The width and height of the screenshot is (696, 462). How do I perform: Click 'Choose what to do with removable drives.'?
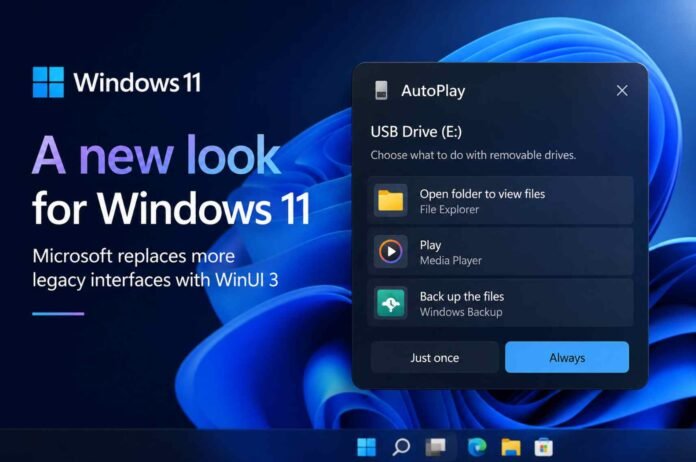[473, 155]
